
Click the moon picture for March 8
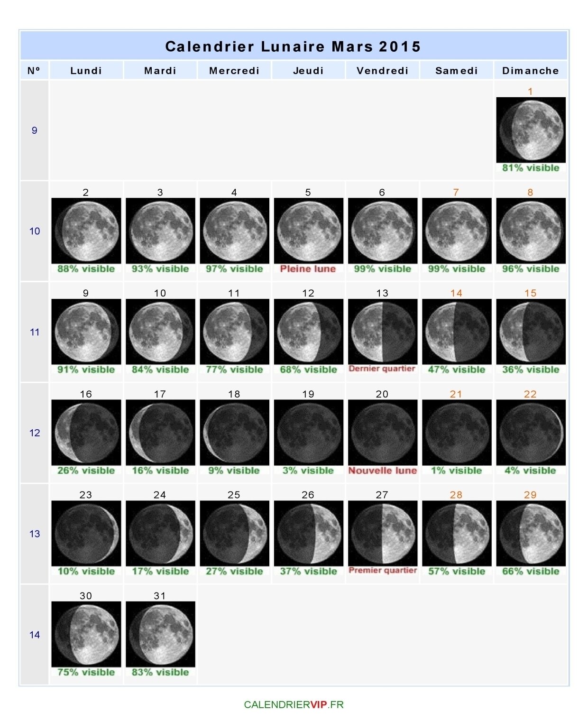[531, 231]
